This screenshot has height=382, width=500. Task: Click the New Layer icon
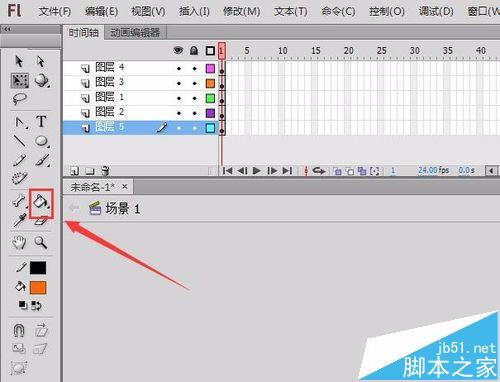pos(74,171)
